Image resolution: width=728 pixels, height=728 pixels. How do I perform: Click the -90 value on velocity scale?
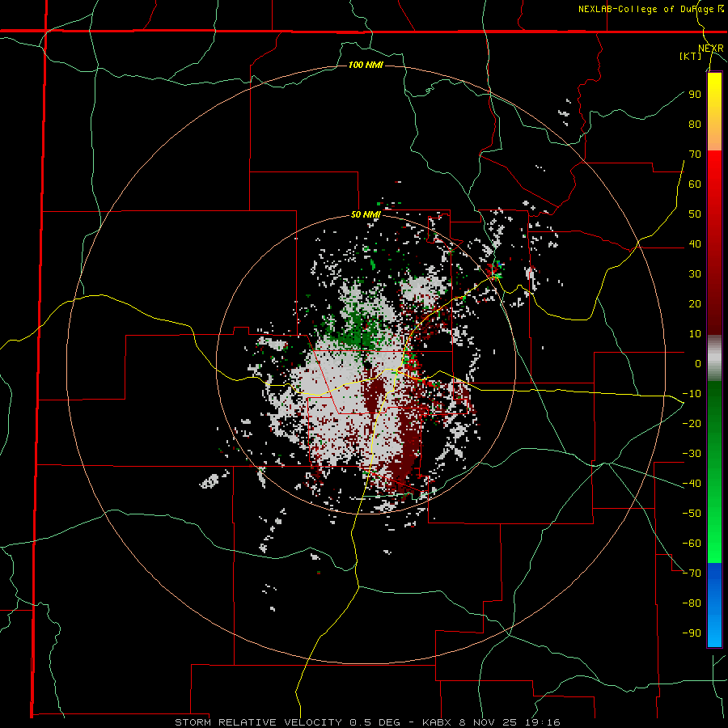coord(692,633)
